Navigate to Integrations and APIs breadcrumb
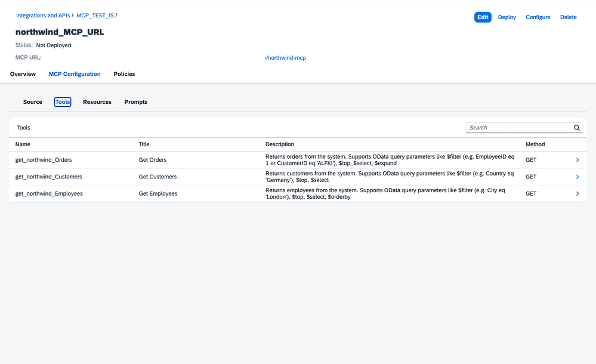The image size is (596, 364). (x=43, y=16)
